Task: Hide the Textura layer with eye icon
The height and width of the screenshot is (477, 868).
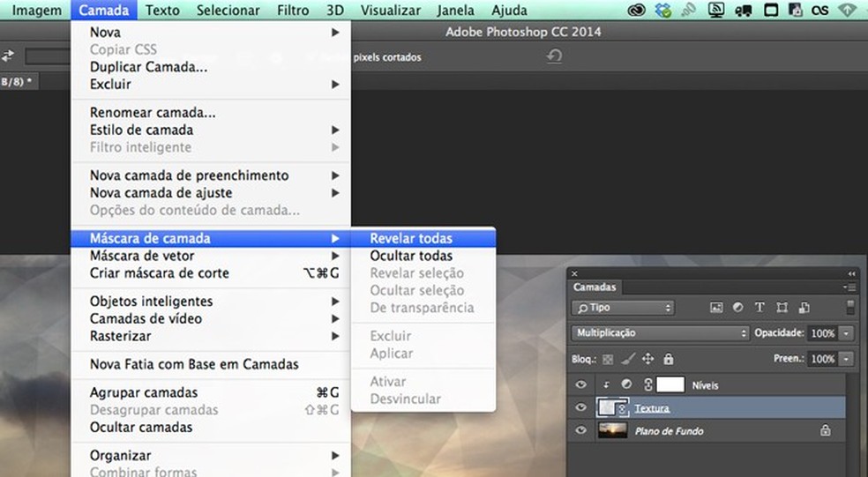Action: coord(580,407)
